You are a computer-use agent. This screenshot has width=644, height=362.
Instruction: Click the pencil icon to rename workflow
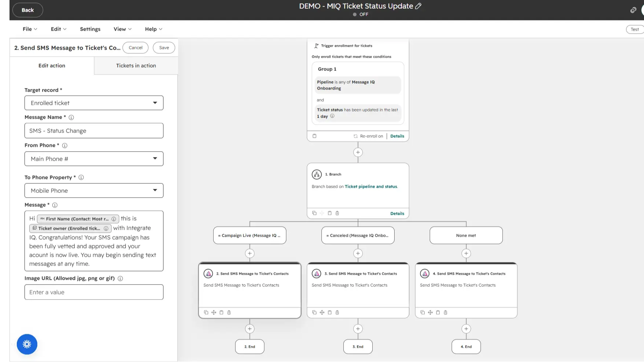[418, 6]
